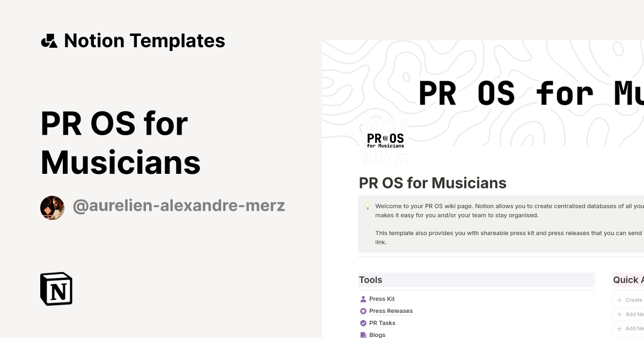Click the PR OS for Musicians page title

(x=433, y=183)
